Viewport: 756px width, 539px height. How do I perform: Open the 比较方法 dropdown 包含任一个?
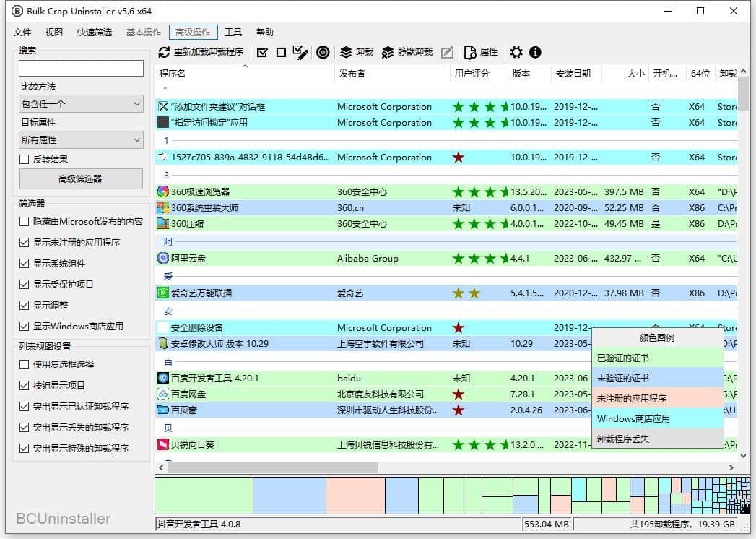[x=81, y=104]
